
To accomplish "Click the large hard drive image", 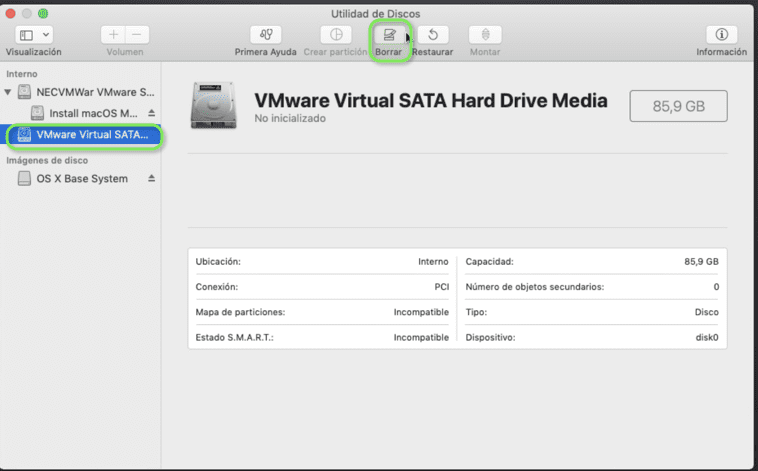I will 213,105.
